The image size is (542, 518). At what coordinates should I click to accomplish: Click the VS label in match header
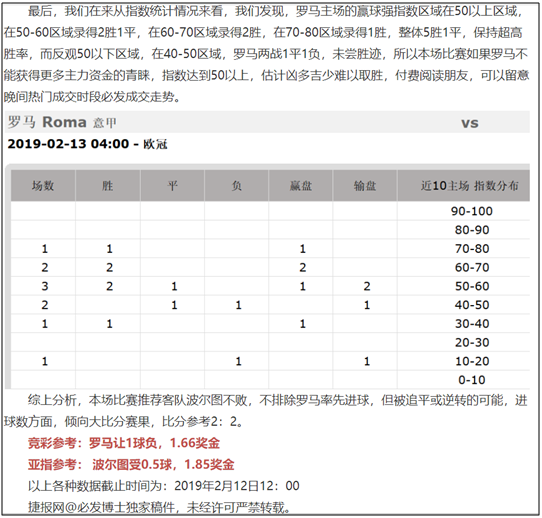[470, 123]
